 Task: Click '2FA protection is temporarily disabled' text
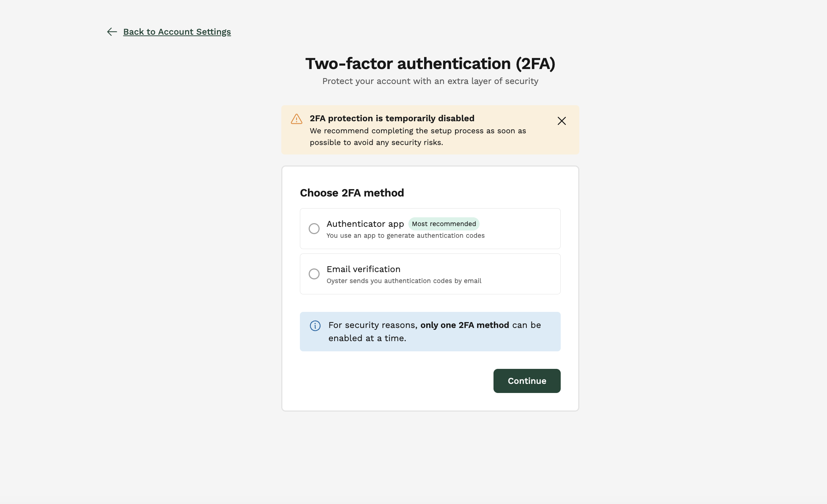[x=392, y=118]
